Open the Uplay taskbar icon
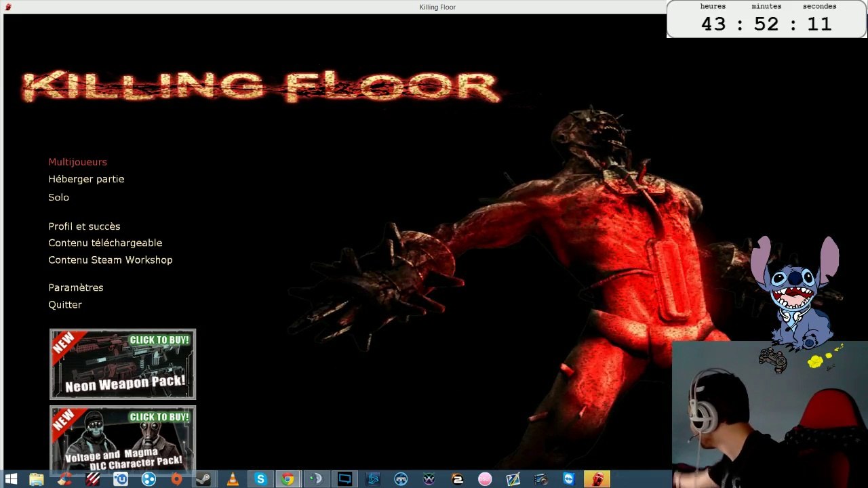 point(121,479)
